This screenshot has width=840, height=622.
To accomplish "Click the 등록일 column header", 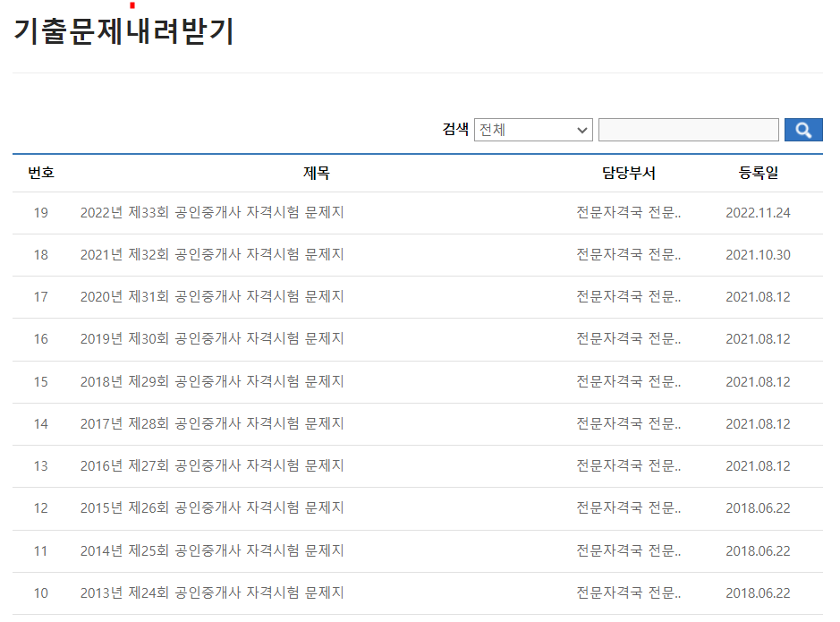I will pos(758,173).
